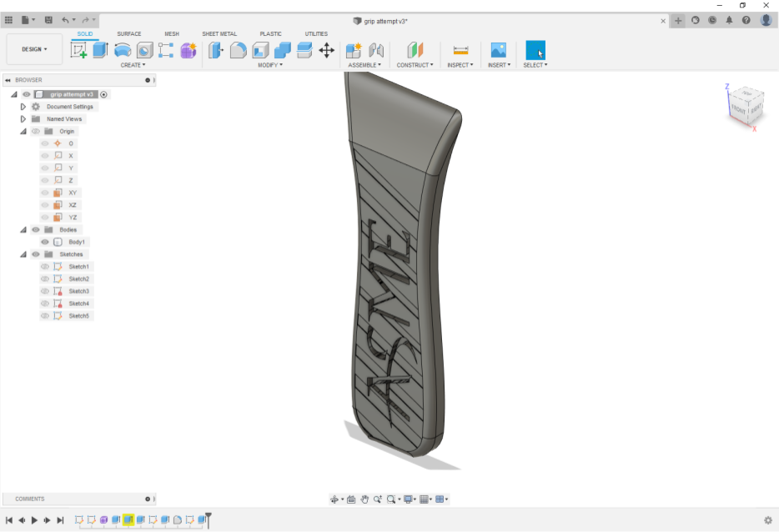Select the Create Sketch tool

[79, 51]
